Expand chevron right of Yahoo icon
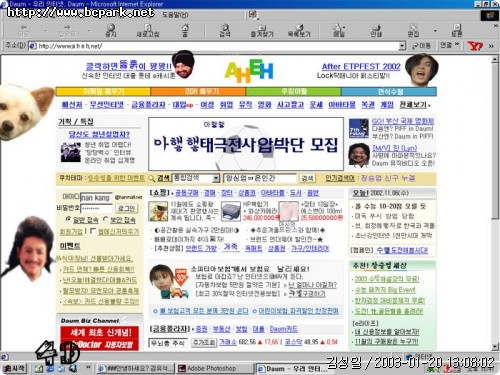 pos(491,46)
